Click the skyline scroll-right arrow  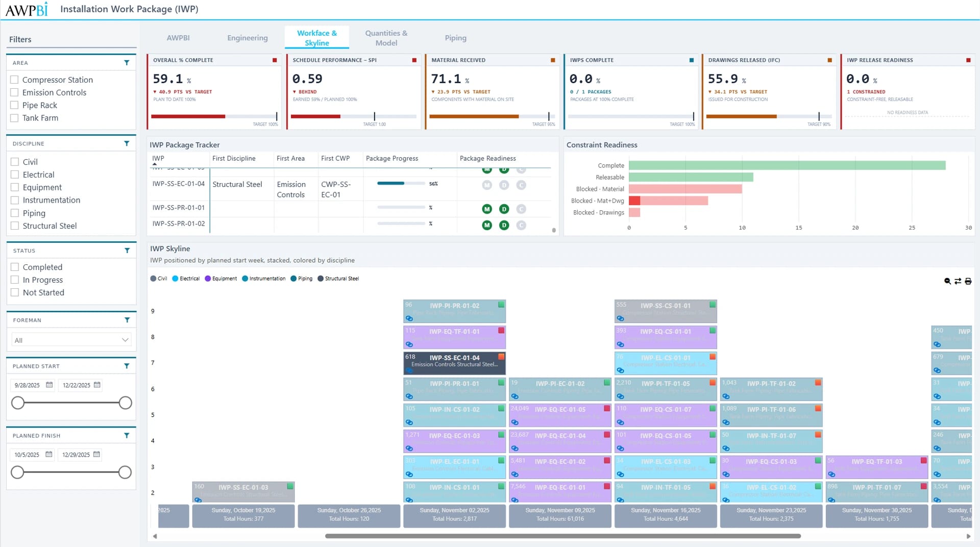(968, 536)
